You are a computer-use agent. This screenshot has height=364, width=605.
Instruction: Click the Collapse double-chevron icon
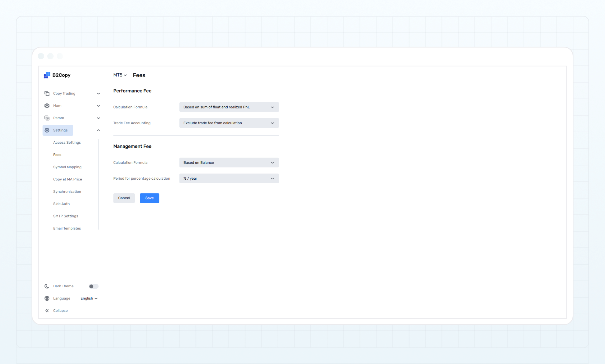coord(47,310)
